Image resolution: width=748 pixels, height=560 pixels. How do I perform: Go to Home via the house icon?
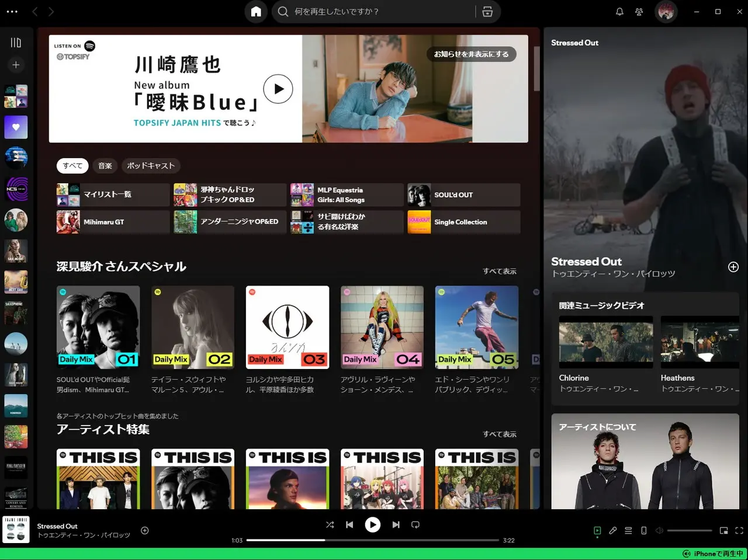click(x=256, y=12)
